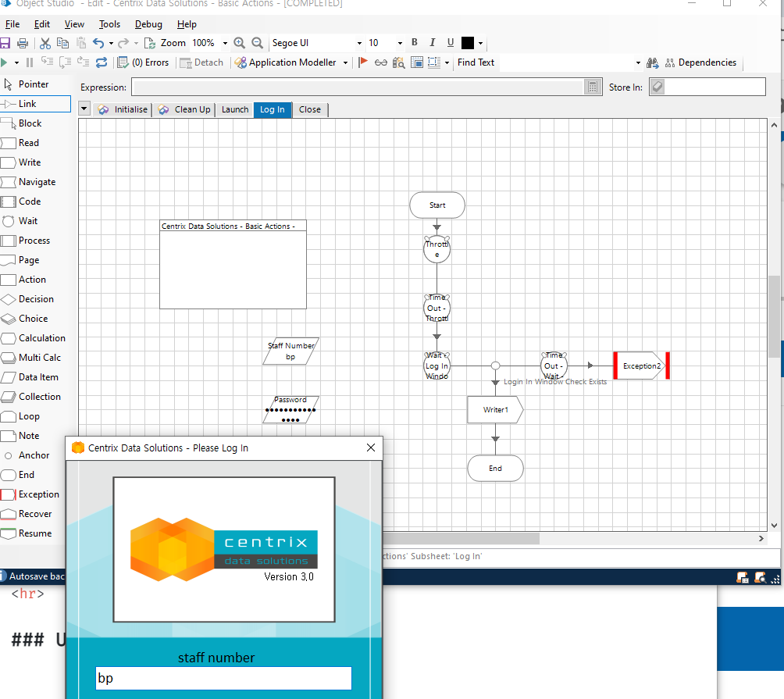Switch to the Clean Up page tab
This screenshot has height=699, width=784.
[x=184, y=109]
